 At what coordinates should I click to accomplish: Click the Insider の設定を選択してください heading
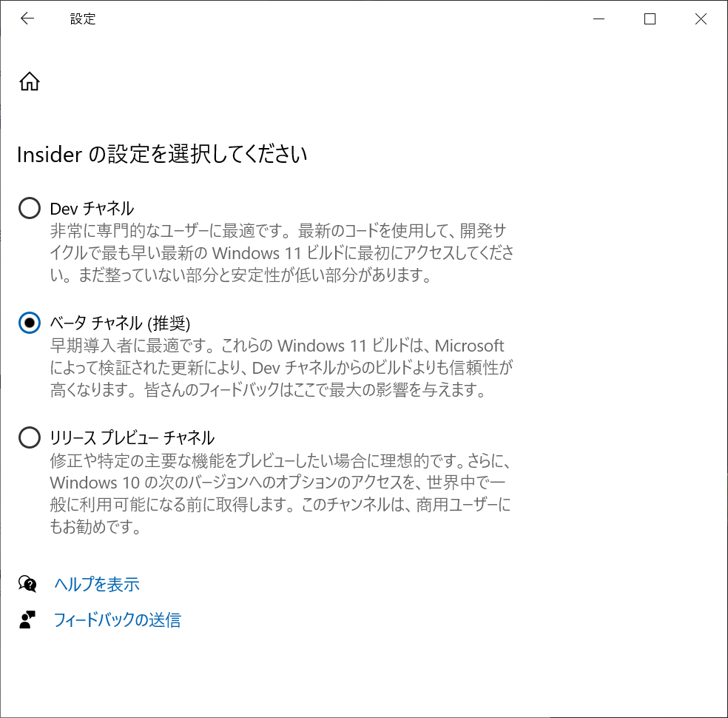click(162, 154)
